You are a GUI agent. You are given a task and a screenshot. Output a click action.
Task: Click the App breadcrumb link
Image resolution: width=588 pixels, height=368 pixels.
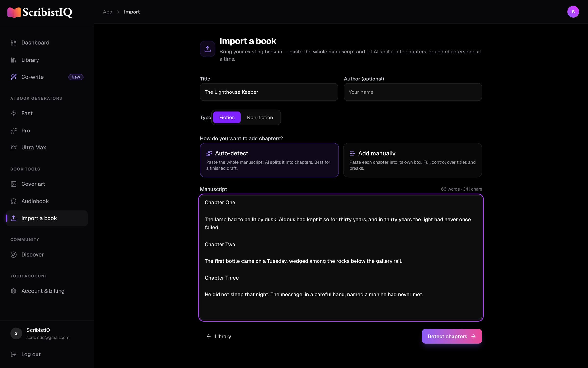tap(108, 12)
